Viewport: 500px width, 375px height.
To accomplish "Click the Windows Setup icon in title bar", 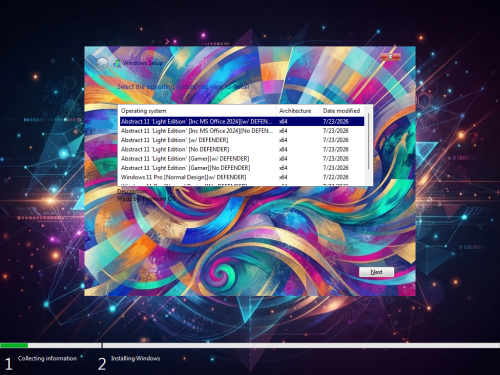I will (x=117, y=63).
